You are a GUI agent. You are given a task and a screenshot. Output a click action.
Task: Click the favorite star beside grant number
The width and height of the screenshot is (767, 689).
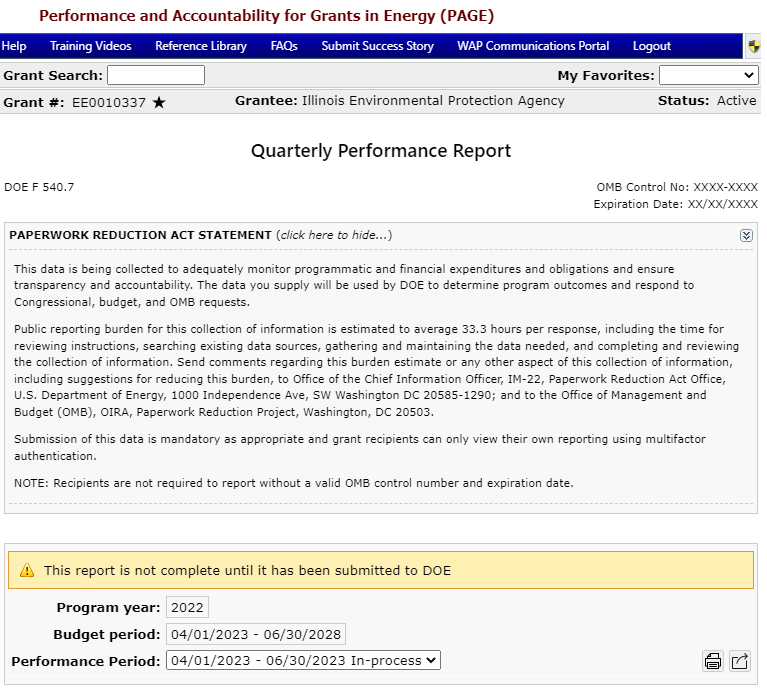159,102
